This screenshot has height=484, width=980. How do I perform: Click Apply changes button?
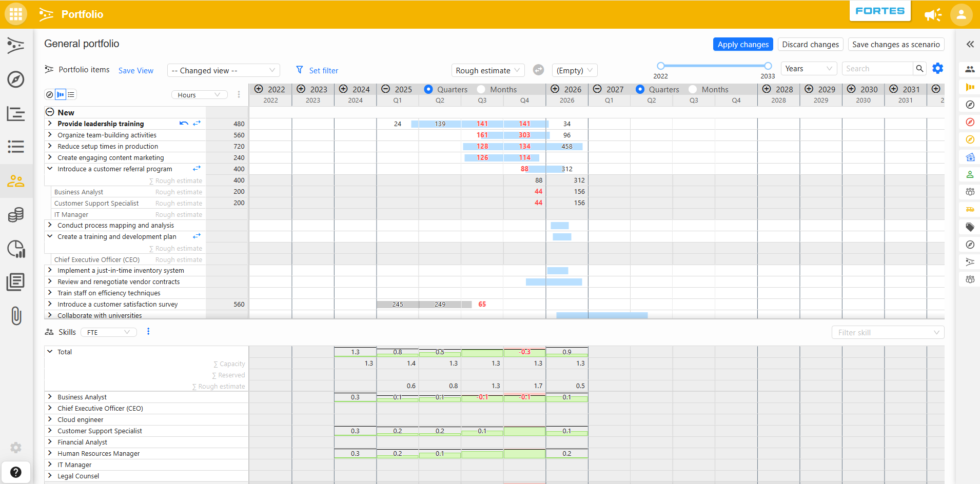(x=743, y=44)
